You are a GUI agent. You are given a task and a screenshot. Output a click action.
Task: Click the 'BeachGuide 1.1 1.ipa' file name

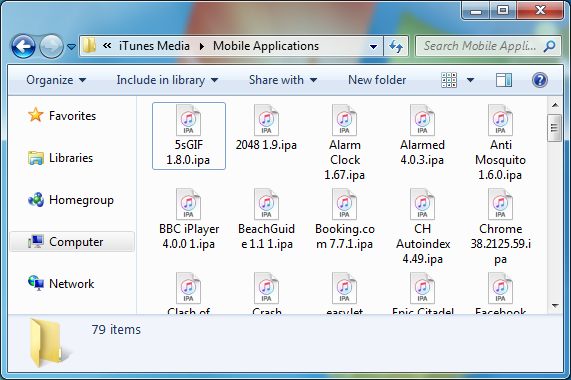coord(267,236)
